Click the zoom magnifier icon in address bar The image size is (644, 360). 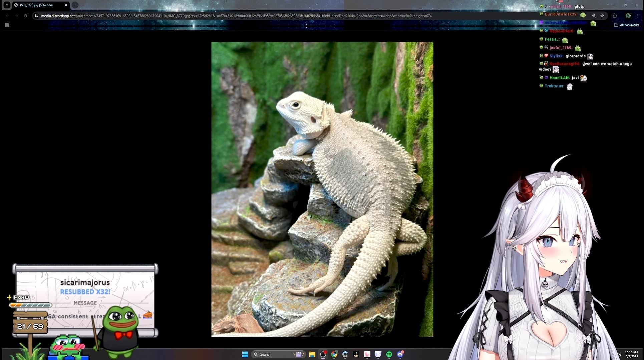click(x=594, y=16)
